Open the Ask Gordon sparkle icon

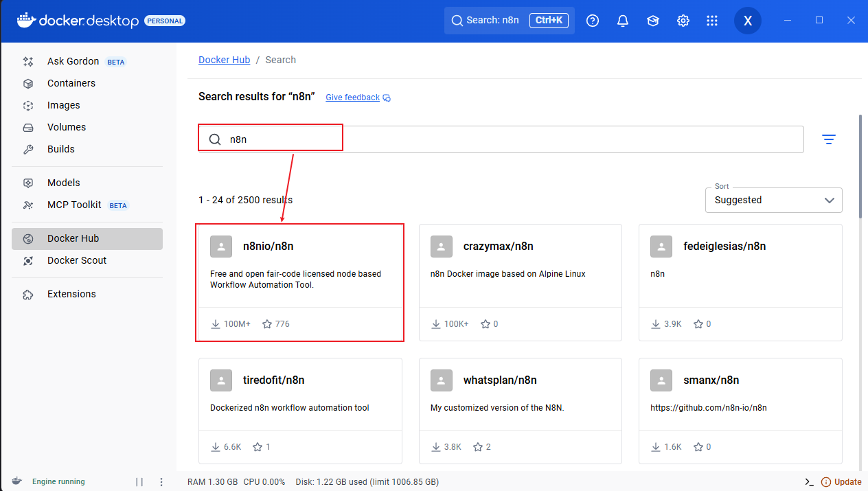[x=28, y=61]
